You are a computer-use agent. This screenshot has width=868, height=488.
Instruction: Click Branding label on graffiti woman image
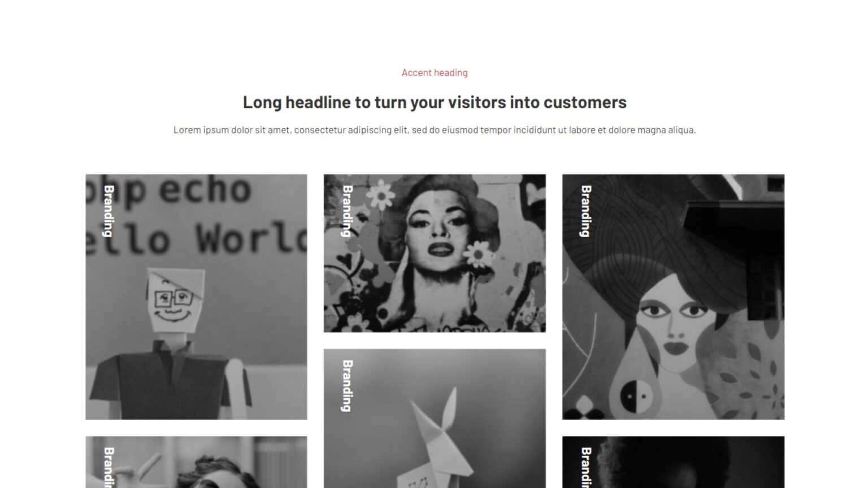[x=347, y=211]
